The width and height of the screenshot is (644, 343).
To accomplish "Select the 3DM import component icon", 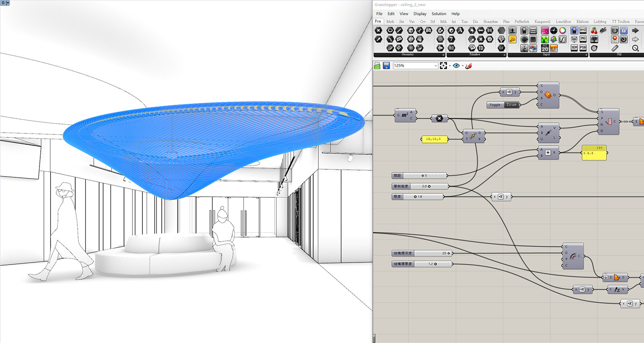I will [574, 48].
